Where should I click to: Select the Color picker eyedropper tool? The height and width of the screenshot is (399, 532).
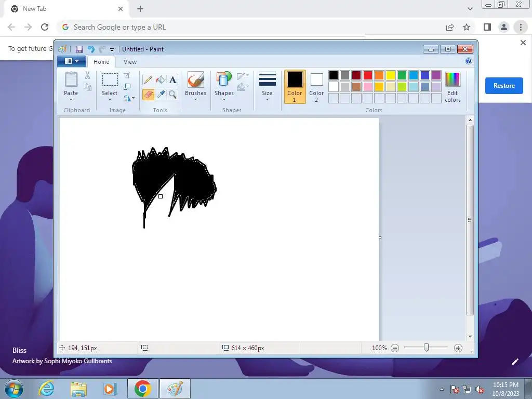(x=160, y=94)
